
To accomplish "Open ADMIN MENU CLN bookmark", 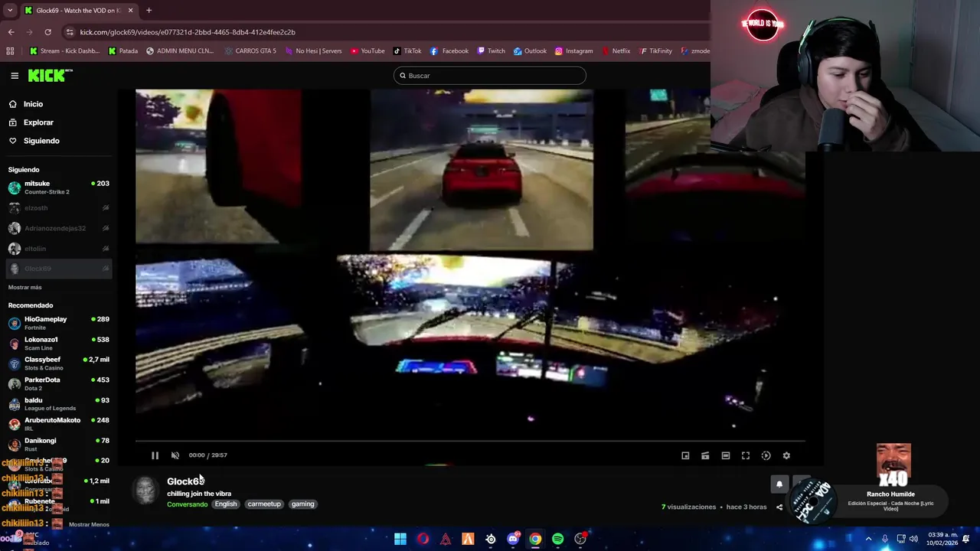I will [180, 51].
